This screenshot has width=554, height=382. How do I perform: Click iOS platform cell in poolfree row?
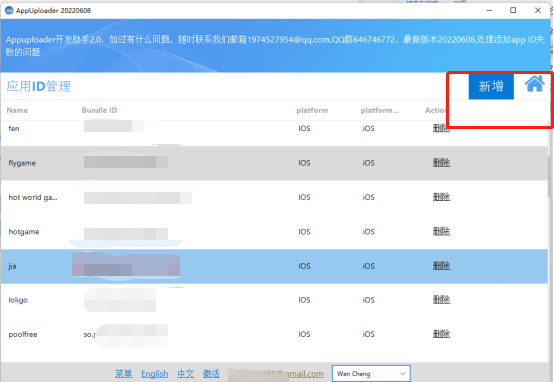(x=368, y=334)
